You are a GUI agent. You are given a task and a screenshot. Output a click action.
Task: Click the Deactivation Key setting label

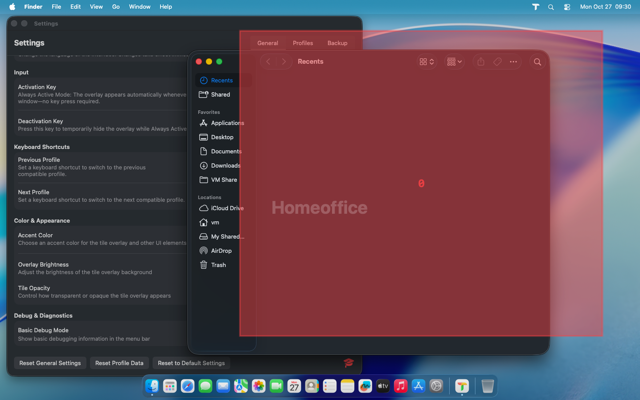pyautogui.click(x=40, y=121)
